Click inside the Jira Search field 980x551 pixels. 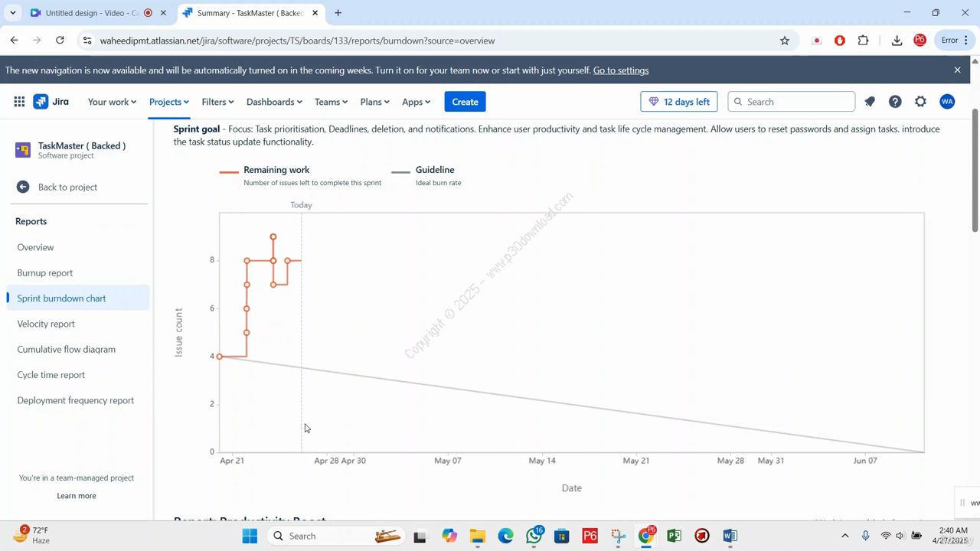[x=791, y=102]
